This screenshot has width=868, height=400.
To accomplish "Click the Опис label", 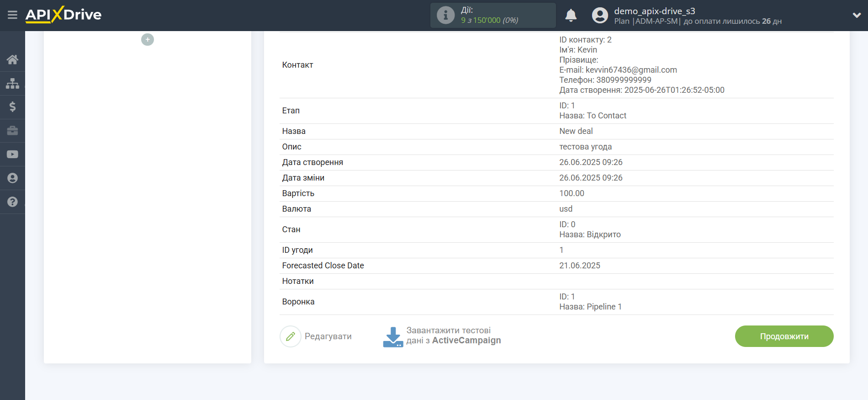I will (x=291, y=147).
